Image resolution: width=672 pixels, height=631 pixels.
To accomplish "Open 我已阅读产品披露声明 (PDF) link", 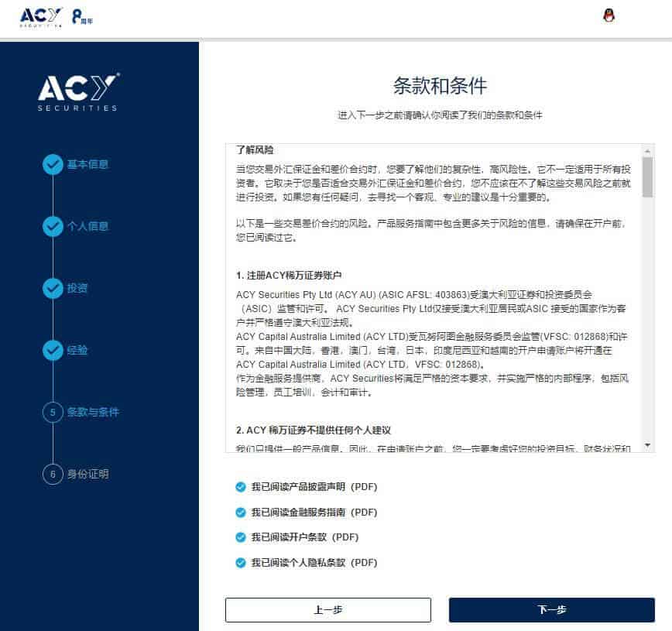I will tap(314, 487).
